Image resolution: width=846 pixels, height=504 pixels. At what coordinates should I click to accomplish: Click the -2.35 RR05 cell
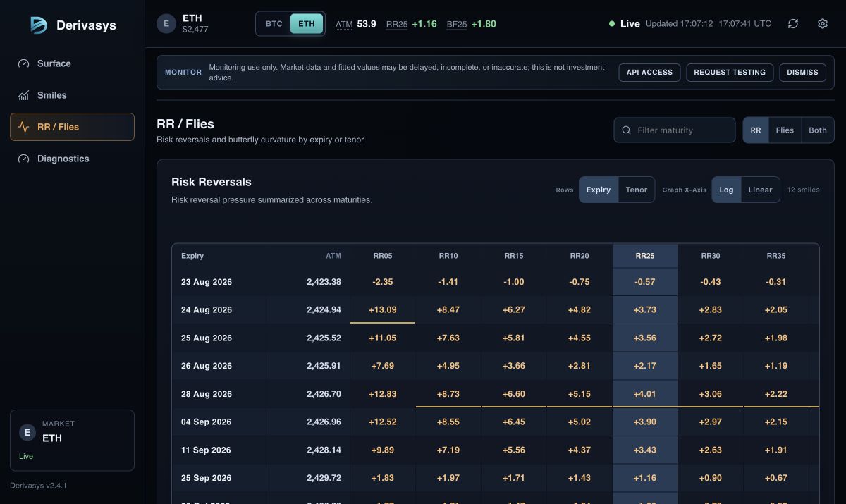tap(383, 282)
